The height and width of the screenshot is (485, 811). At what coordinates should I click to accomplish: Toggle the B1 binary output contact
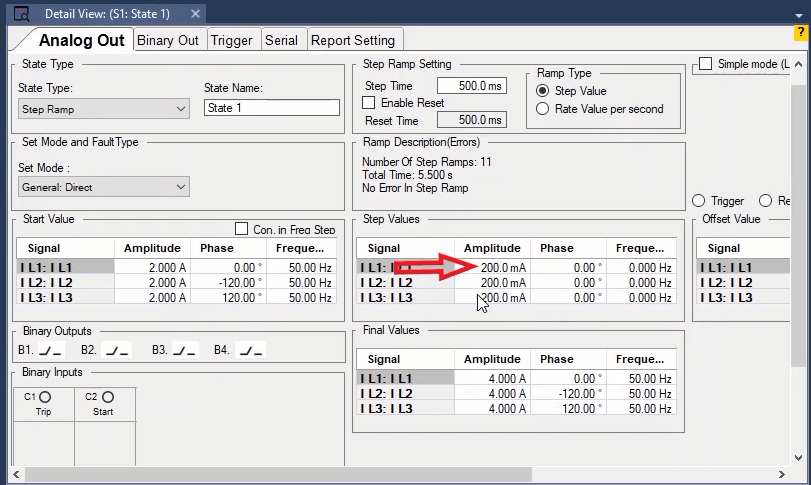[x=51, y=350]
